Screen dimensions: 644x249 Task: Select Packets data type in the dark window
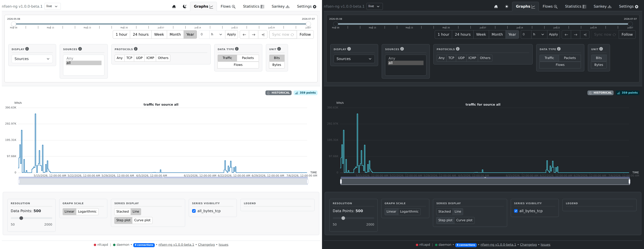[x=570, y=58]
